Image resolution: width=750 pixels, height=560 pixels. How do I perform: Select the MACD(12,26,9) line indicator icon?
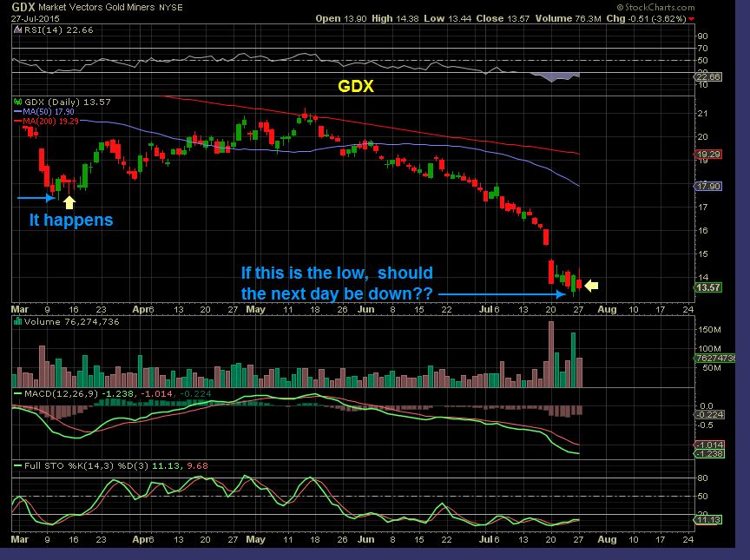point(17,392)
